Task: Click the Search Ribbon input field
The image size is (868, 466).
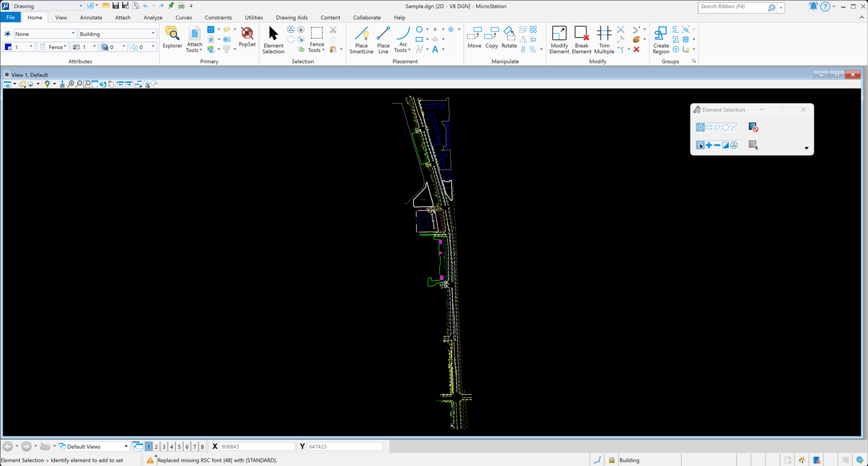Action: [733, 7]
